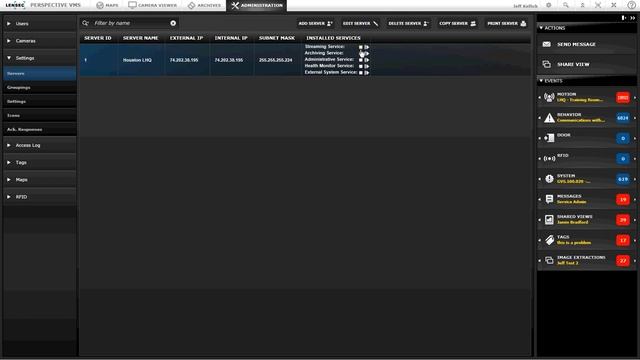The width and height of the screenshot is (640, 360).
Task: Stop the Administrative Service
Action: click(x=361, y=60)
